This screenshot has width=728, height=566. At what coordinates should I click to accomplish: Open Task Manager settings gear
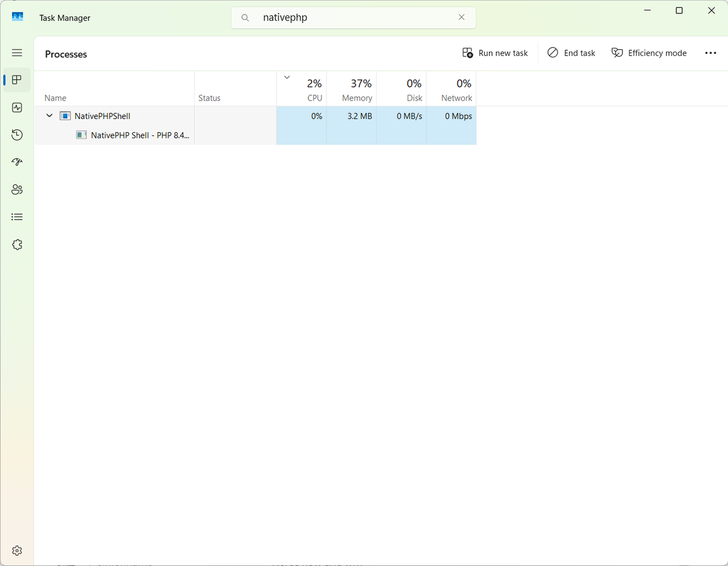pos(17,551)
